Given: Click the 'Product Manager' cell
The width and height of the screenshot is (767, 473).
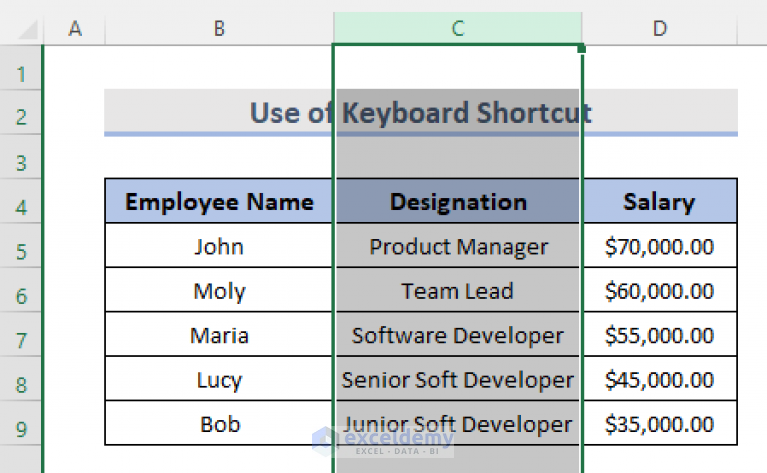Looking at the screenshot, I should [x=458, y=246].
